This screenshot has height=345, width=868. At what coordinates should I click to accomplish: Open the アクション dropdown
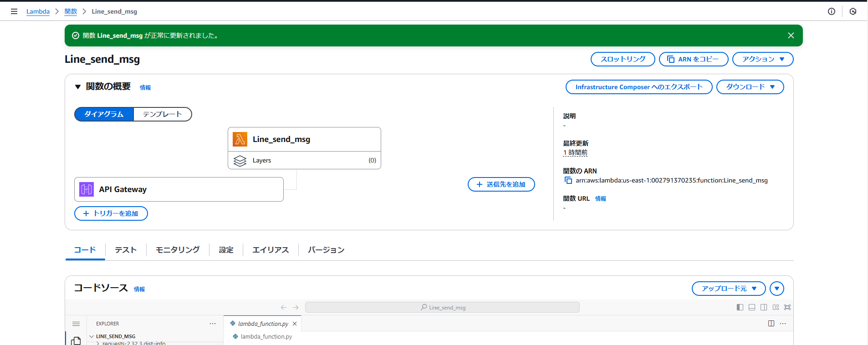tap(763, 59)
